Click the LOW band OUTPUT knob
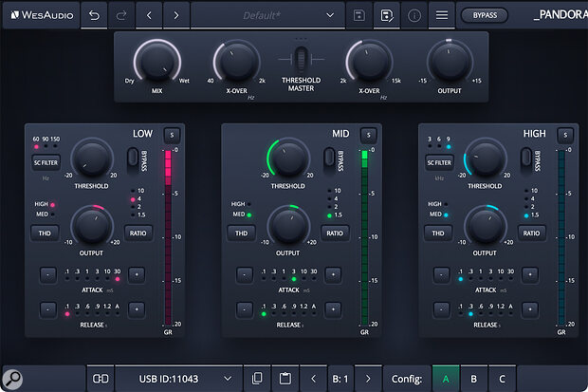588x392 pixels. 92,226
